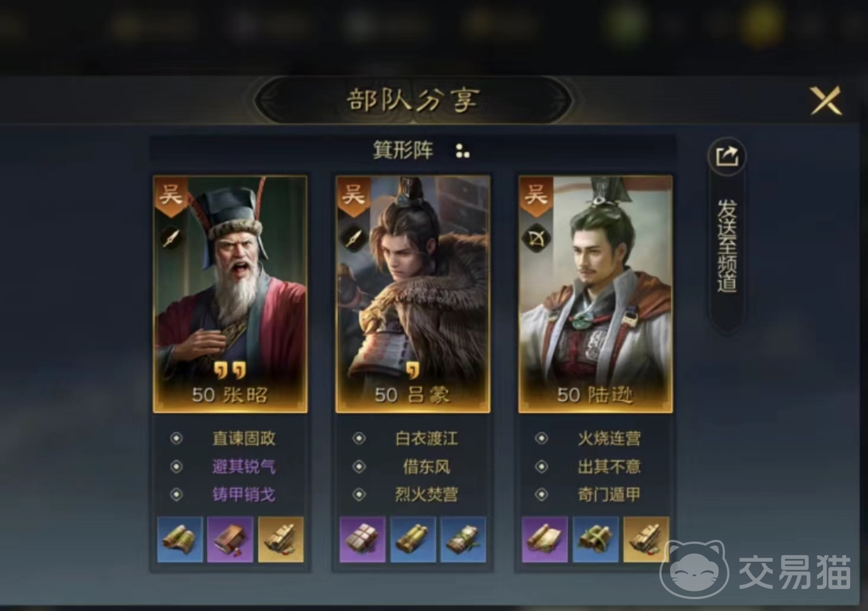Open 吕蒙's purple tablet equipment item
The image size is (868, 611).
pyautogui.click(x=362, y=539)
